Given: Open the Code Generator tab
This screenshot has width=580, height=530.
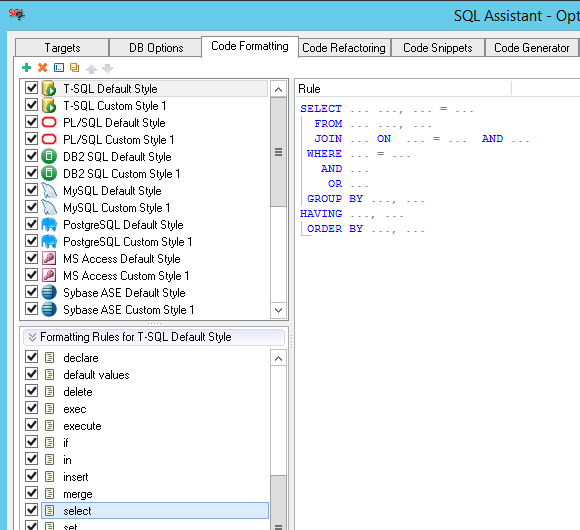Looking at the screenshot, I should (x=532, y=48).
